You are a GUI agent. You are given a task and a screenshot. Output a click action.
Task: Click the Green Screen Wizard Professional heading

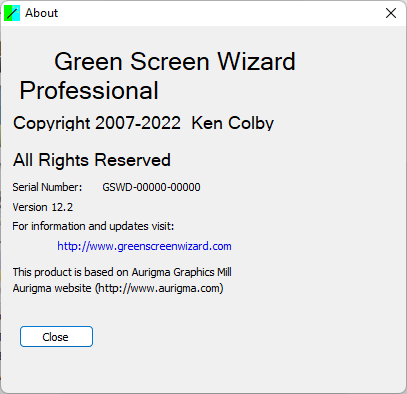click(x=157, y=76)
